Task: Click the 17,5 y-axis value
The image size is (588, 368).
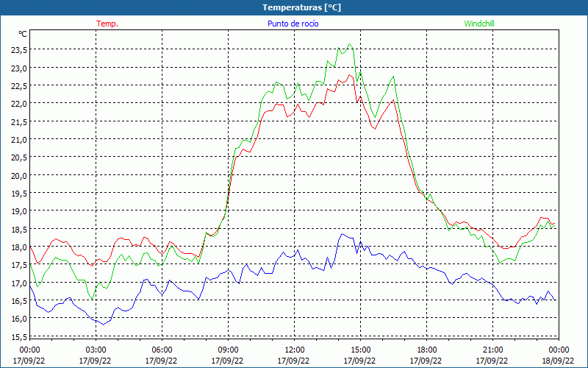Action: click(19, 266)
